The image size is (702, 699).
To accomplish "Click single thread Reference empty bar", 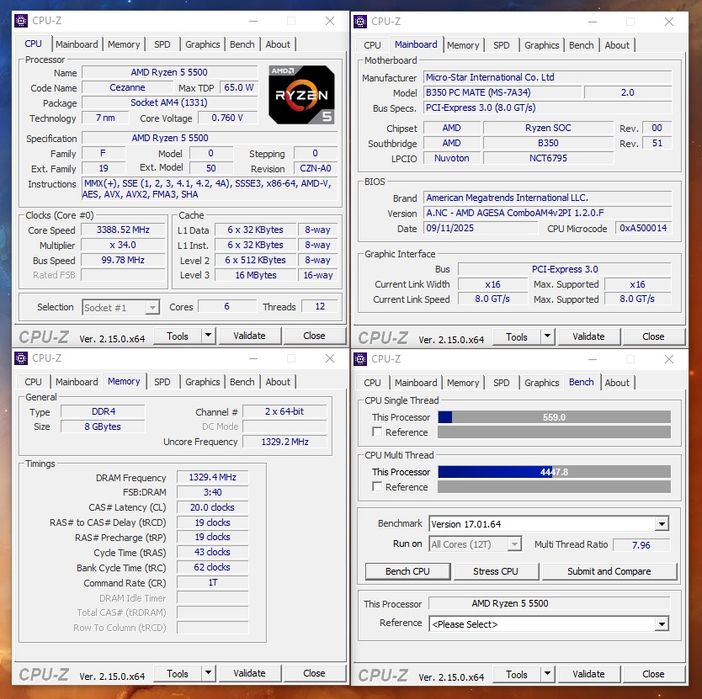I will [554, 432].
